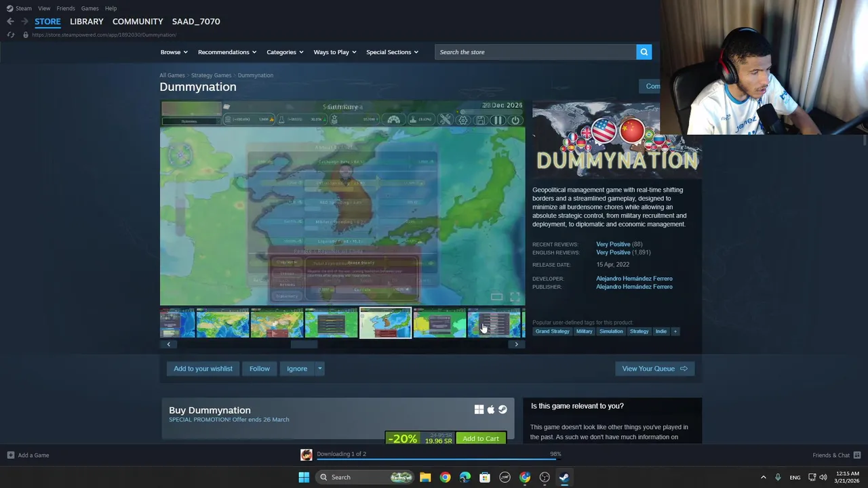868x488 pixels.
Task: Toggle theater mode icon in screenshot viewer
Action: (x=496, y=297)
